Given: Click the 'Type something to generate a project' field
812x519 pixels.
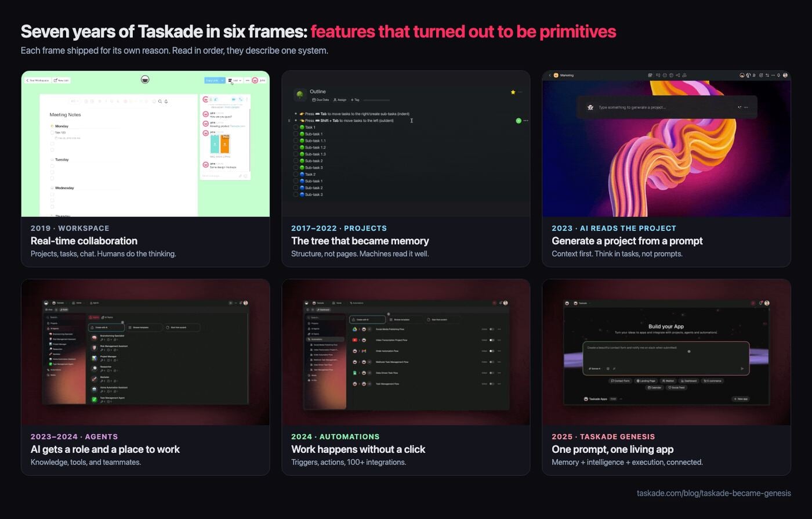Looking at the screenshot, I should tap(667, 107).
